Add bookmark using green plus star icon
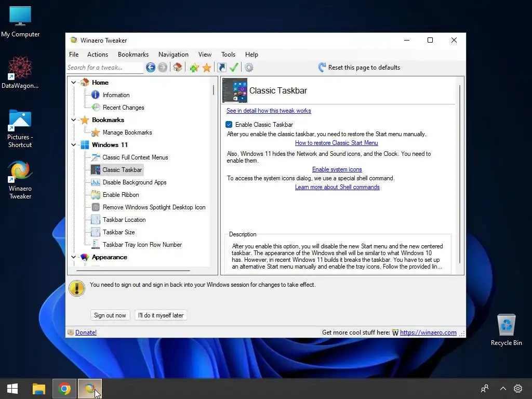This screenshot has height=399, width=532. 194,68
